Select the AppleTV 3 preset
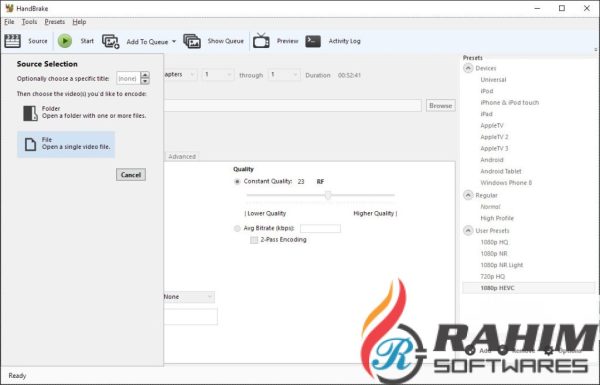Viewport: 600px width, 385px height. [494, 148]
